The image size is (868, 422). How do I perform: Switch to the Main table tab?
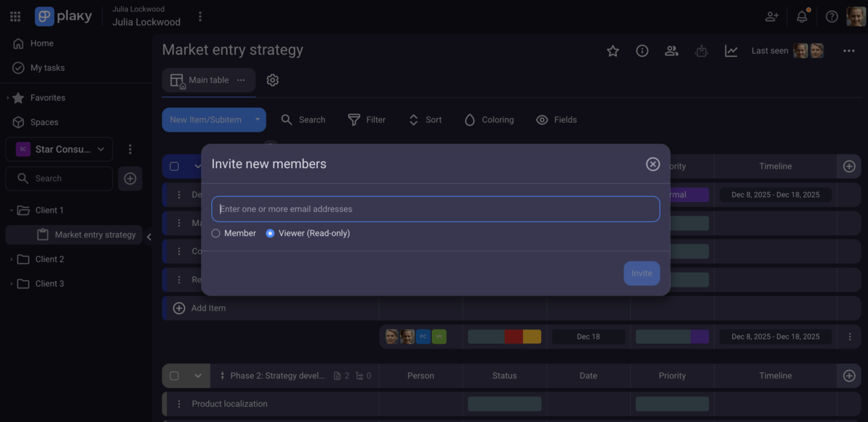point(208,80)
